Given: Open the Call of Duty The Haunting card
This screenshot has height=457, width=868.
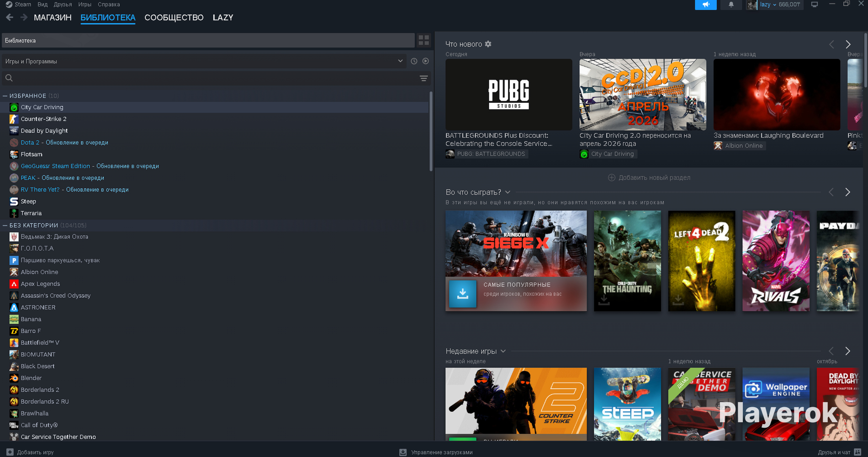Looking at the screenshot, I should [627, 261].
